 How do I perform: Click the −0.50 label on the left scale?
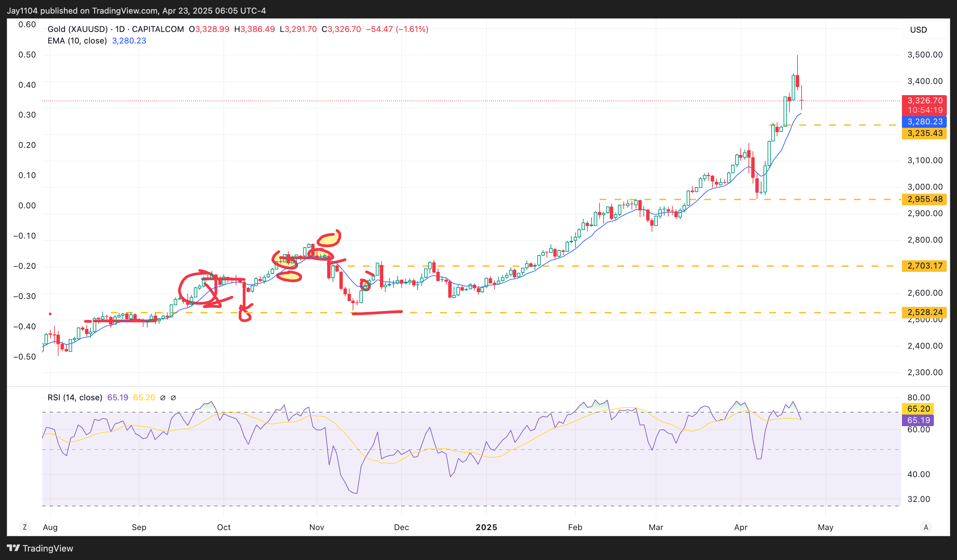(25, 357)
